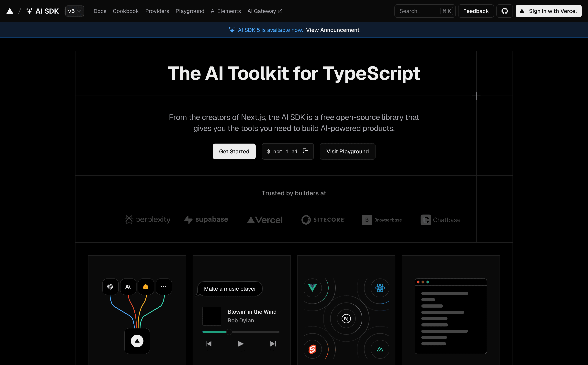This screenshot has height=365, width=588.
Task: Select the Hugging Face provider icon
Action: pos(146,287)
